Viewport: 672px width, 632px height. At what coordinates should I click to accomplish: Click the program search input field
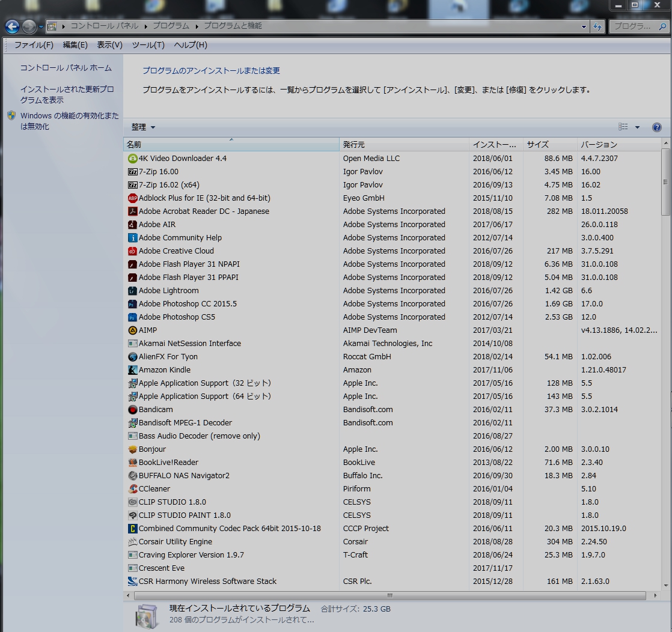(636, 26)
